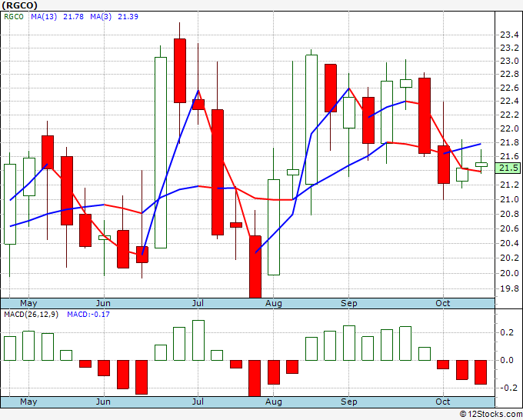Select the MA(13) value 21.78
This screenshot has width=523, height=420.
(73, 17)
